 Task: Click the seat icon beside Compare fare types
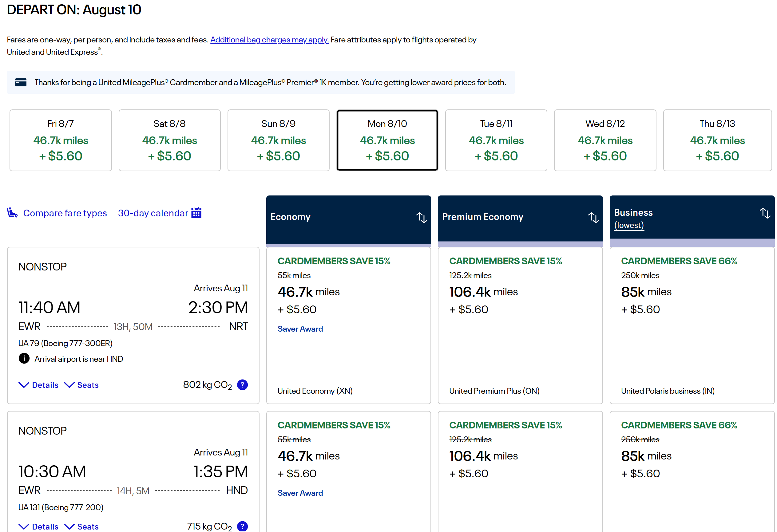tap(12, 213)
